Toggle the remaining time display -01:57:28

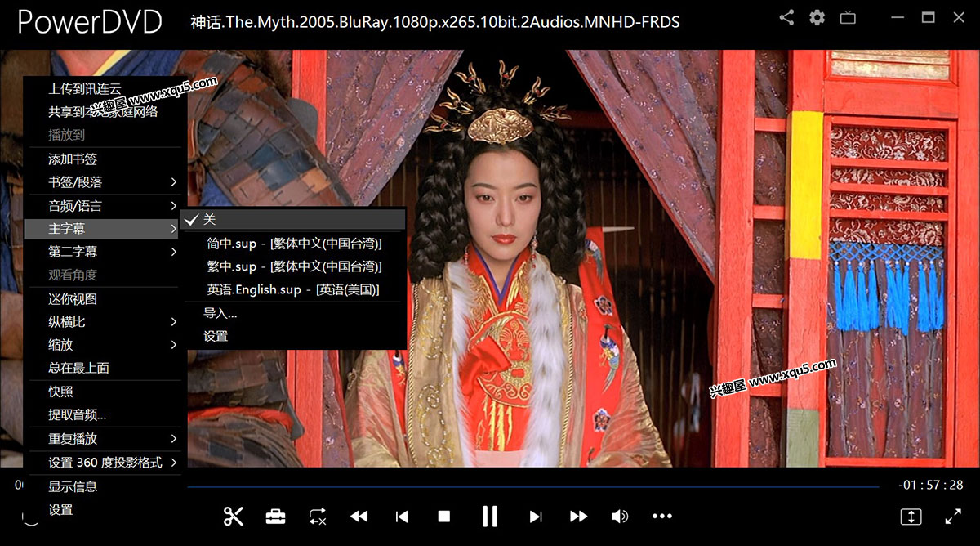931,485
